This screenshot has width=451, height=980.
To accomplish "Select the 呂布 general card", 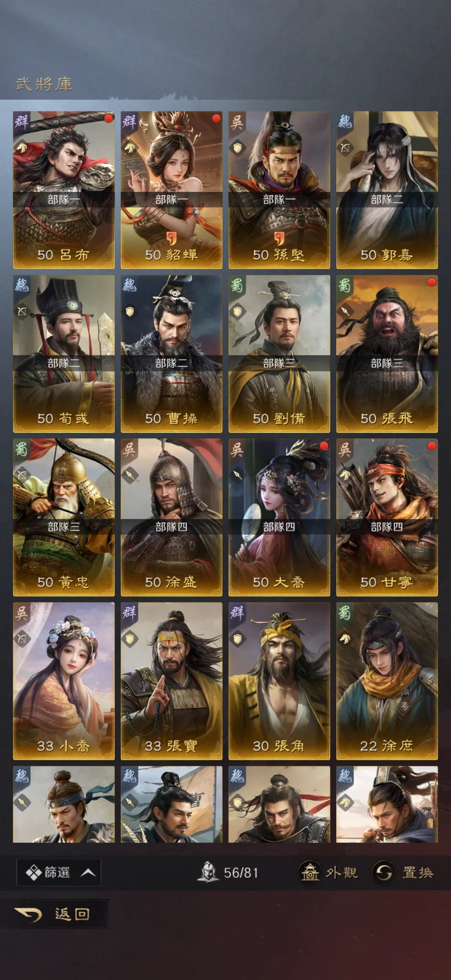I will (x=64, y=190).
